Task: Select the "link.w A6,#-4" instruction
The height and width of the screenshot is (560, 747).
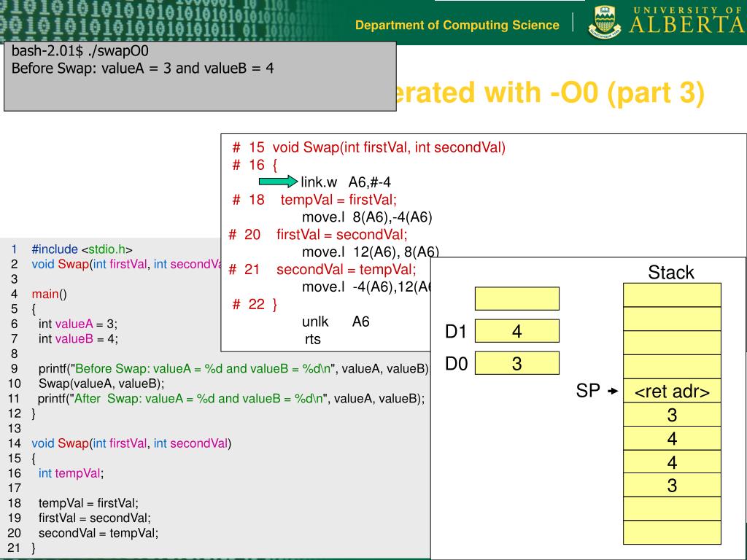Action: [x=346, y=182]
